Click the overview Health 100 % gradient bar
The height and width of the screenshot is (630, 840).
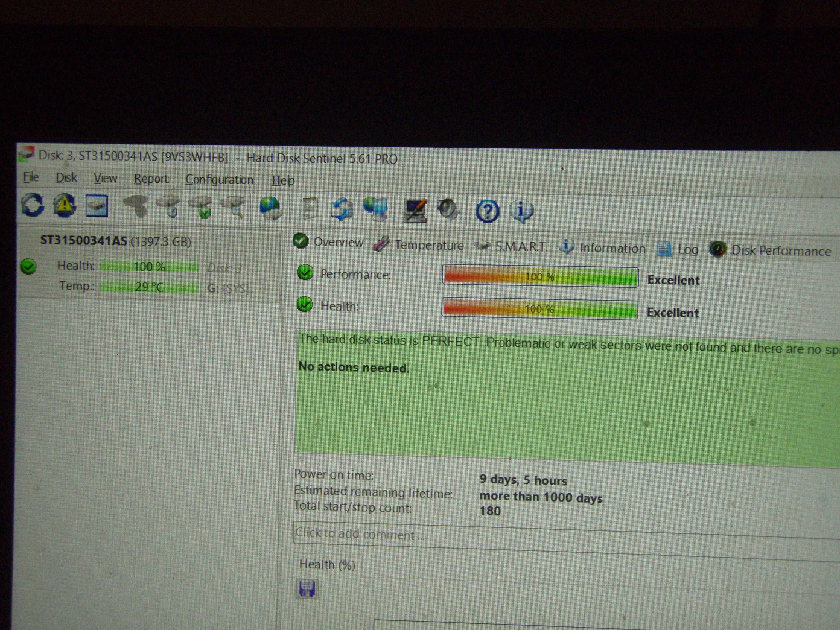tap(539, 309)
